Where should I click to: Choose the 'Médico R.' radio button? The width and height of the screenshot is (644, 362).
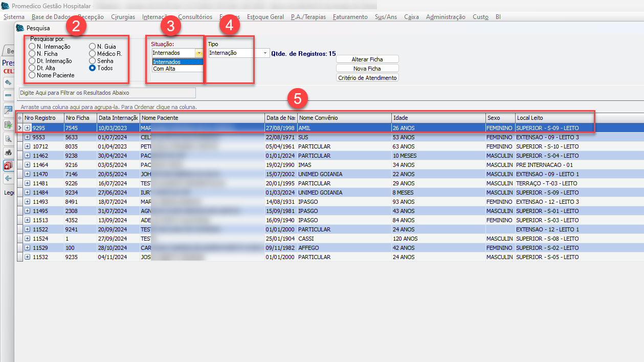93,54
